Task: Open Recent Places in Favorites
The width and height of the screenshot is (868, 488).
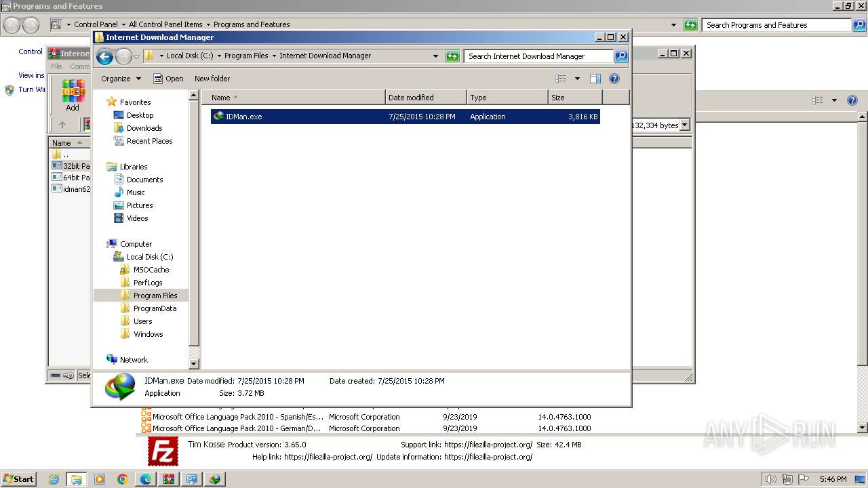Action: point(149,141)
